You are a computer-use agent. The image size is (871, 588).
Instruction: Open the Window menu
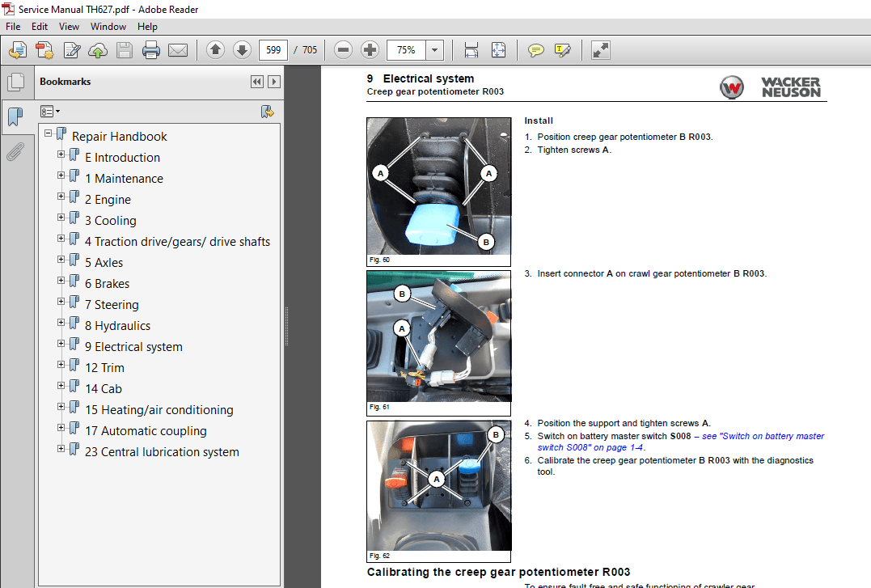pyautogui.click(x=108, y=26)
